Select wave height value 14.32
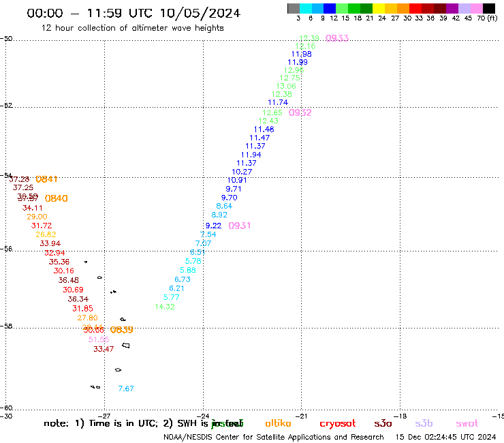Viewport: 504px width, 443px height. pos(165,307)
